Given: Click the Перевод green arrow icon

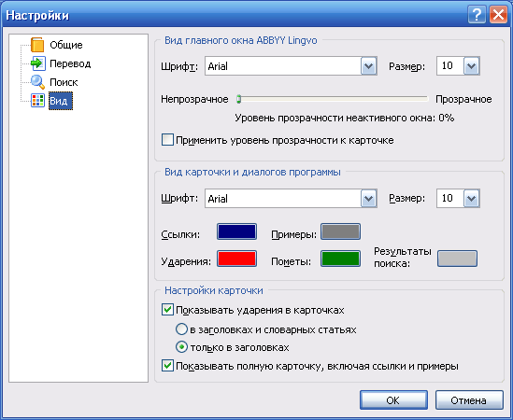Looking at the screenshot, I should pyautogui.click(x=38, y=63).
